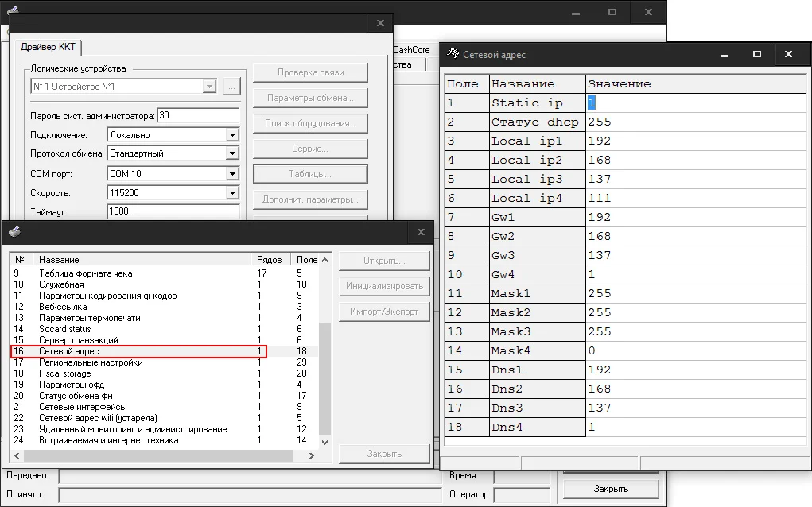Click the left arrow of the horizontal scrollbar
Viewport: 812px width, 507px height.
click(17, 455)
